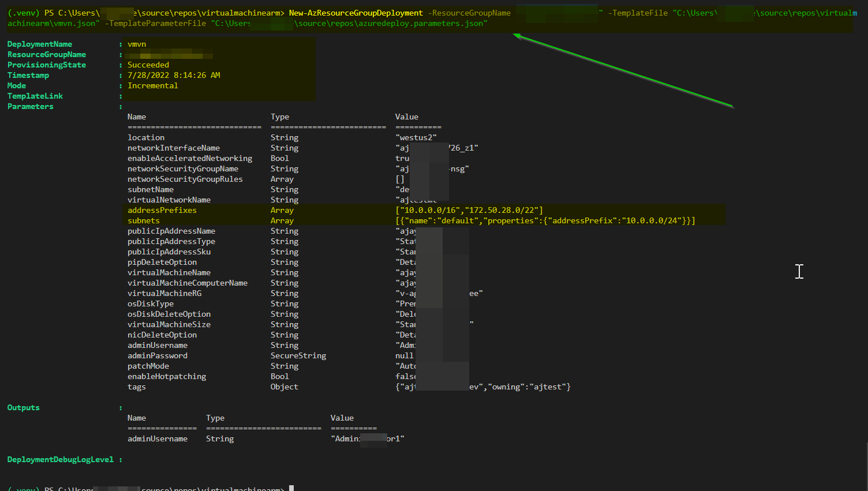868x491 pixels.
Task: Click the location value "westus2"
Action: (x=416, y=138)
